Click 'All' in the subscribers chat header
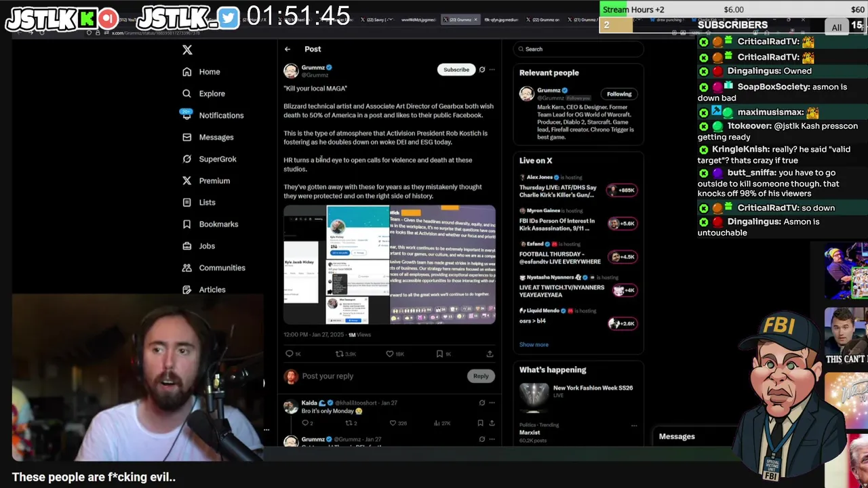The width and height of the screenshot is (868, 488). pos(837,27)
